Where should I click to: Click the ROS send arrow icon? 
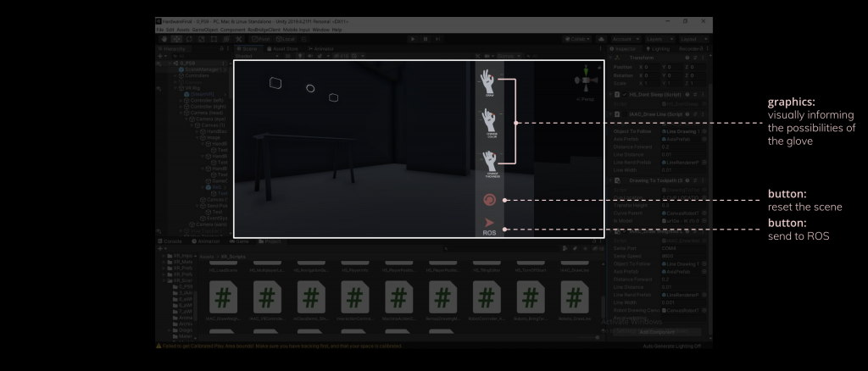pyautogui.click(x=489, y=222)
